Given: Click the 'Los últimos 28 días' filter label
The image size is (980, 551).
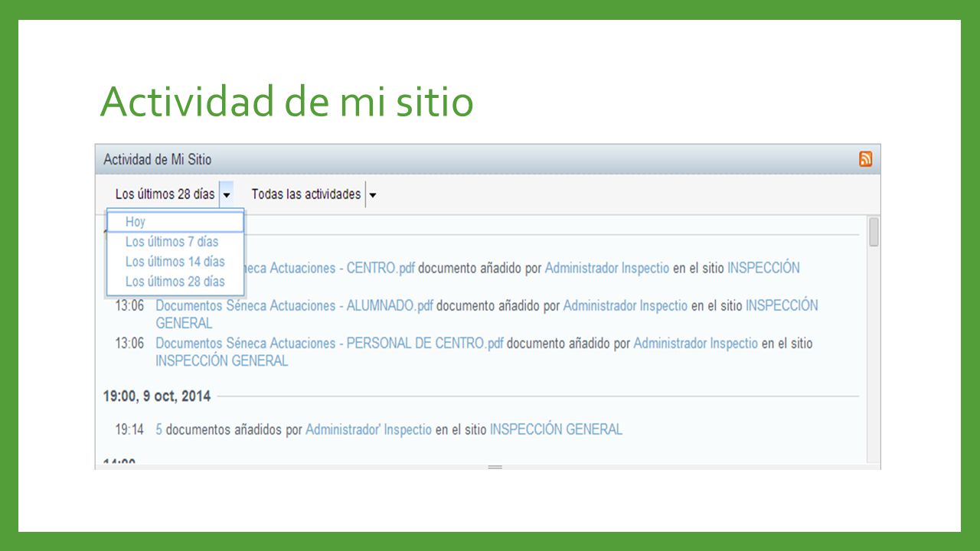Looking at the screenshot, I should coord(165,194).
